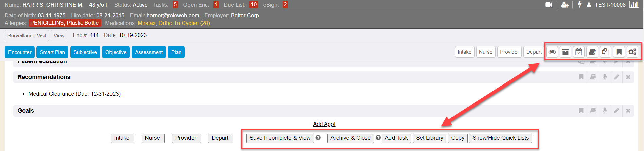Screen dimensions: 644x151
Task: Click the video camera icon in header
Action: point(549,5)
